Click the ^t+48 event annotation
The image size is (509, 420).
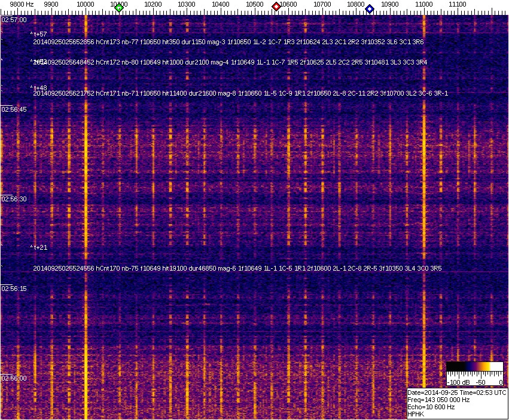click(39, 88)
